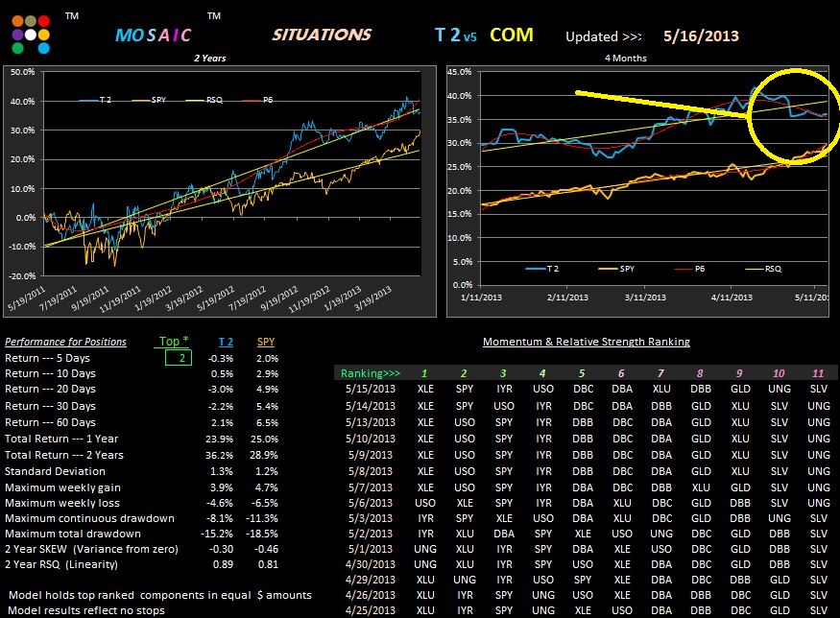Click ranking column header 1
The height and width of the screenshot is (618, 840).
tap(424, 373)
